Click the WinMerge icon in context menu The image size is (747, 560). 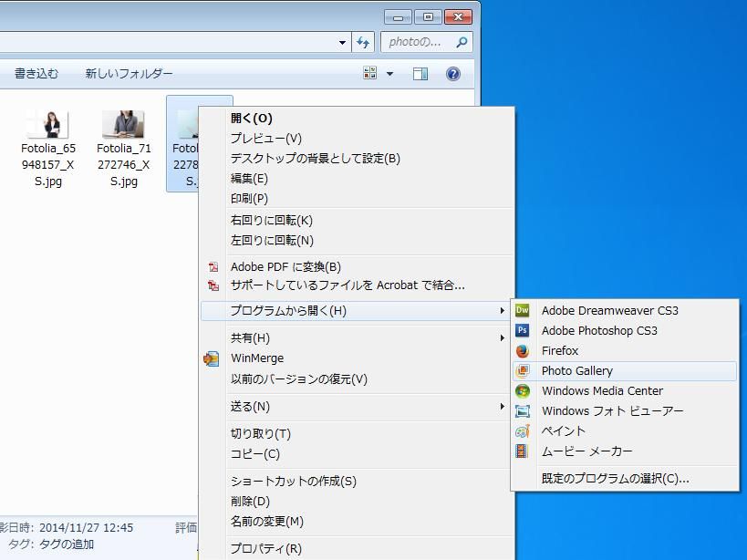point(212,358)
